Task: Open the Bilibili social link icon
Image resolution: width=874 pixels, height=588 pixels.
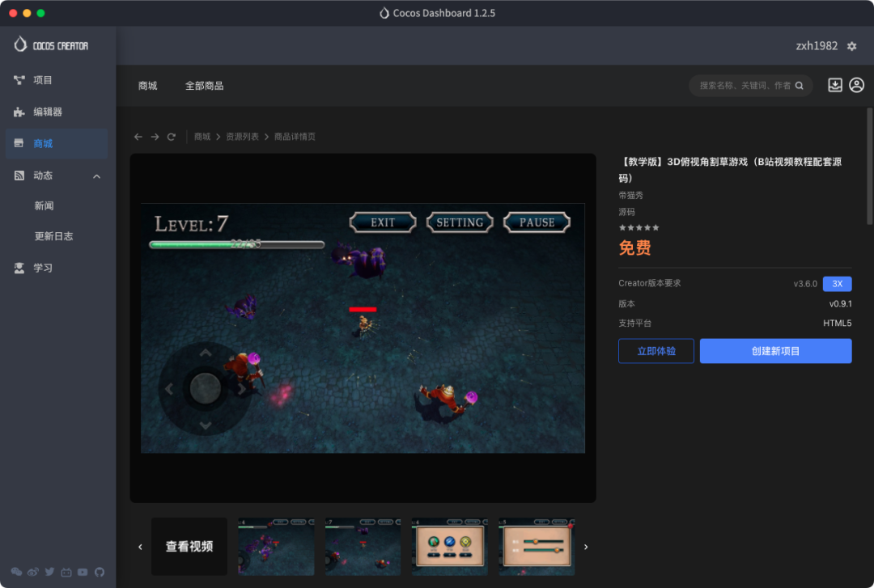Action: (x=66, y=572)
